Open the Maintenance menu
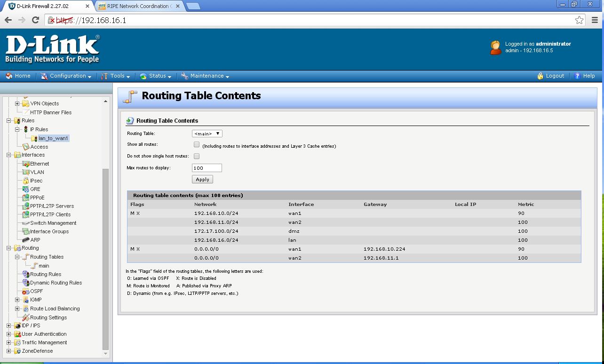The height and width of the screenshot is (364, 604). 205,76
